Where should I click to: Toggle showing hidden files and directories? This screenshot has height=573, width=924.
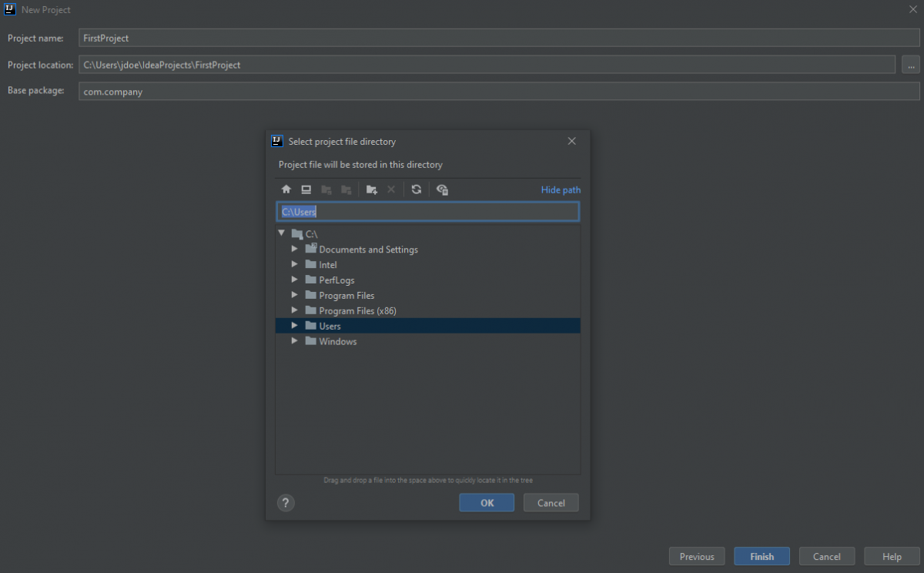click(x=442, y=189)
